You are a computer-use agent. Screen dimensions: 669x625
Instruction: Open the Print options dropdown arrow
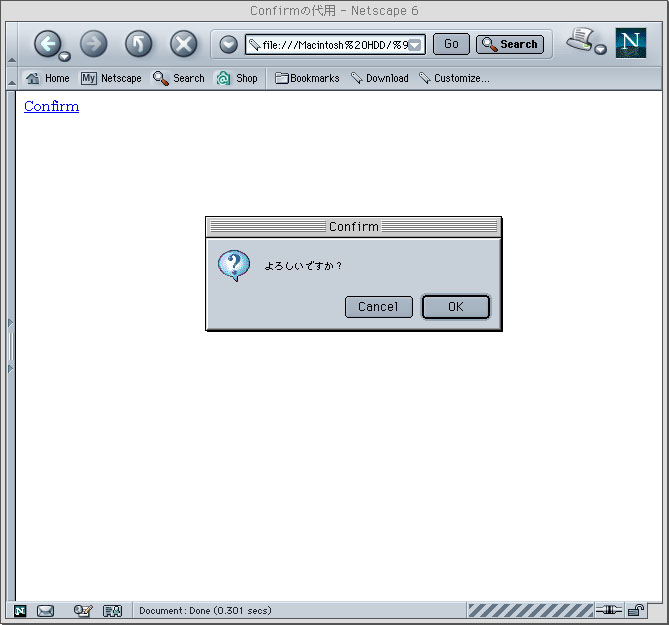click(601, 49)
